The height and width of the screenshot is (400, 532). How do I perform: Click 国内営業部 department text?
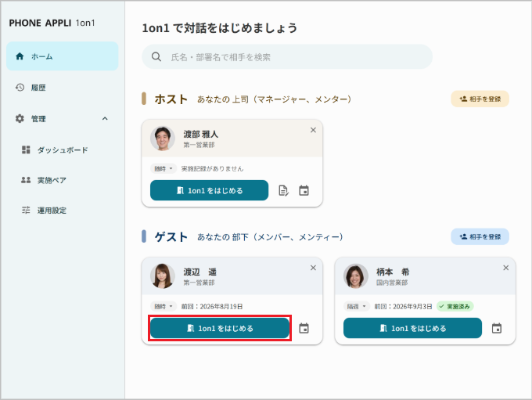pyautogui.click(x=392, y=283)
